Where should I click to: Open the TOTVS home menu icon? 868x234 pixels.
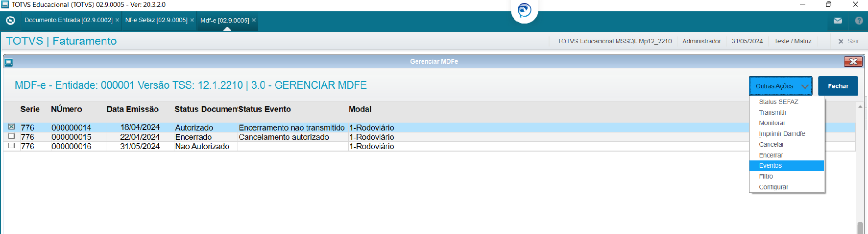coord(10,21)
